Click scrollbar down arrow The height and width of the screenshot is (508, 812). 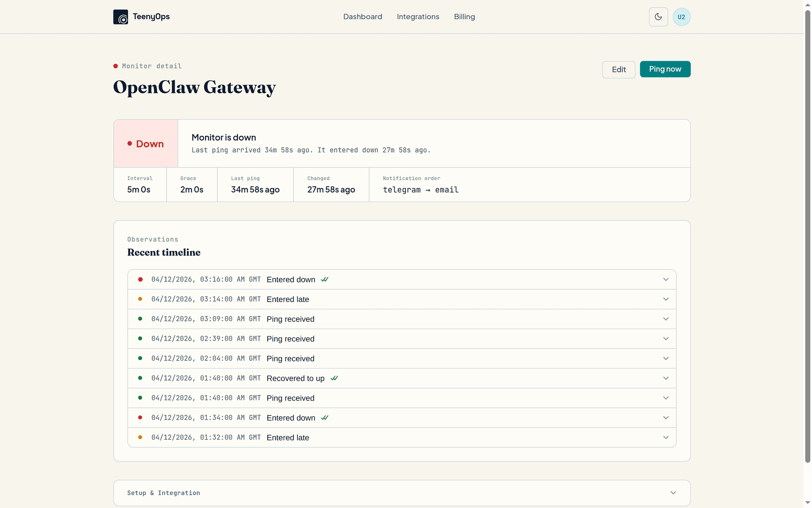808,503
